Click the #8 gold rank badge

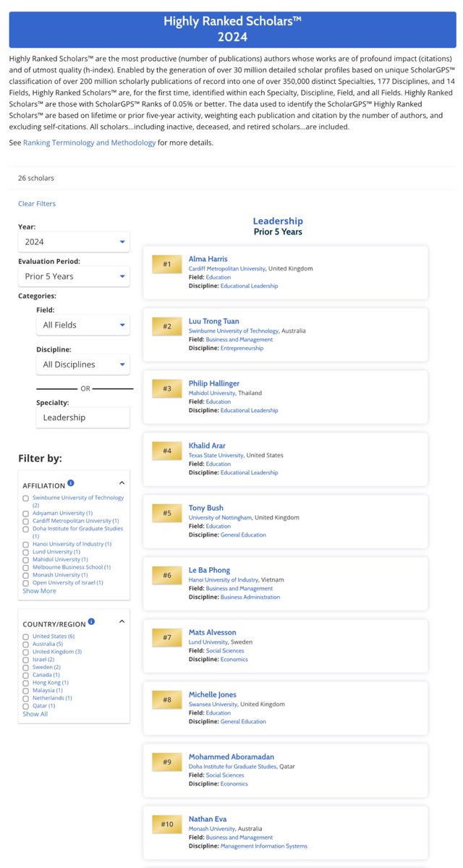click(167, 699)
